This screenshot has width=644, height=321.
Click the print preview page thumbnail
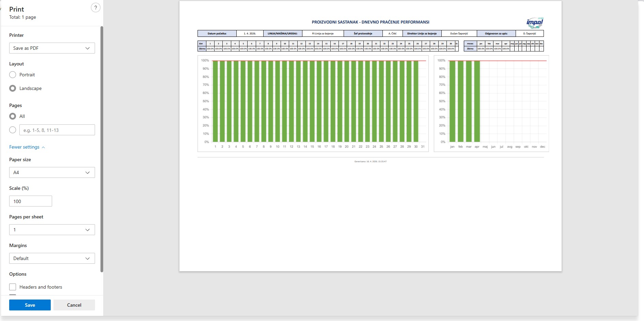(x=371, y=136)
